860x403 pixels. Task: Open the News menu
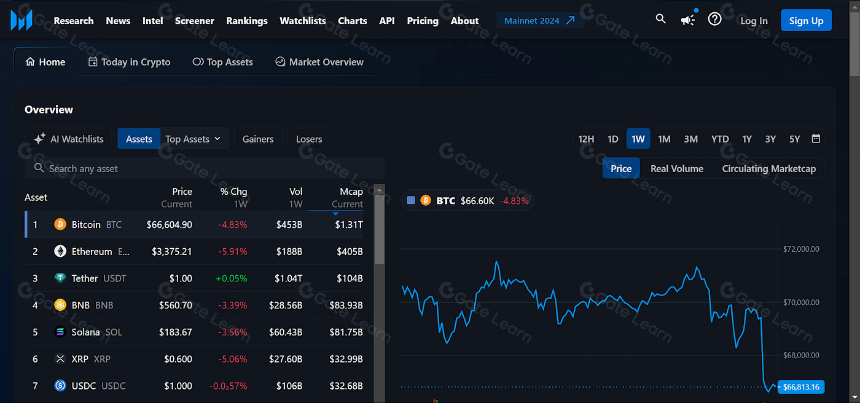pyautogui.click(x=118, y=21)
